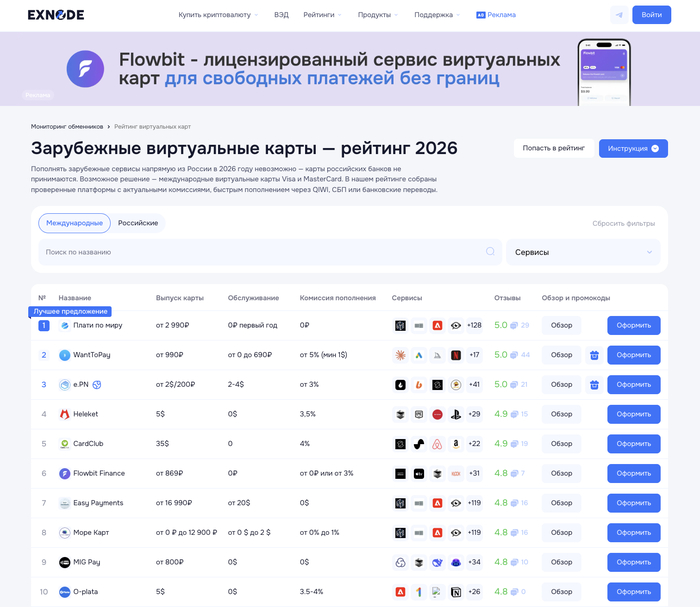Open the Telegram icon button in header

click(619, 15)
